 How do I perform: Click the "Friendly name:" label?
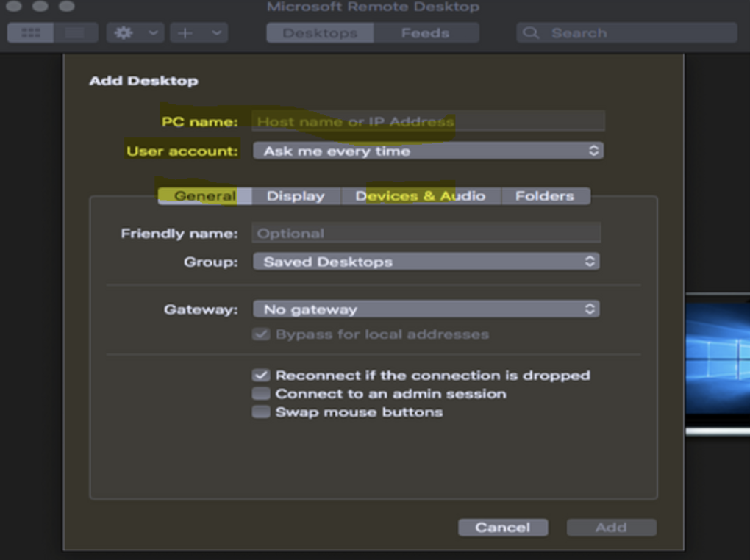click(x=179, y=234)
